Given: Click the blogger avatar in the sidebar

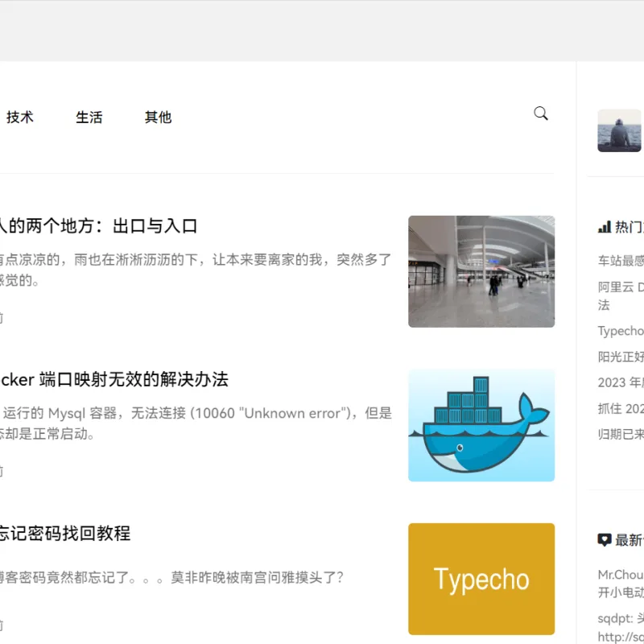Looking at the screenshot, I should 619,130.
